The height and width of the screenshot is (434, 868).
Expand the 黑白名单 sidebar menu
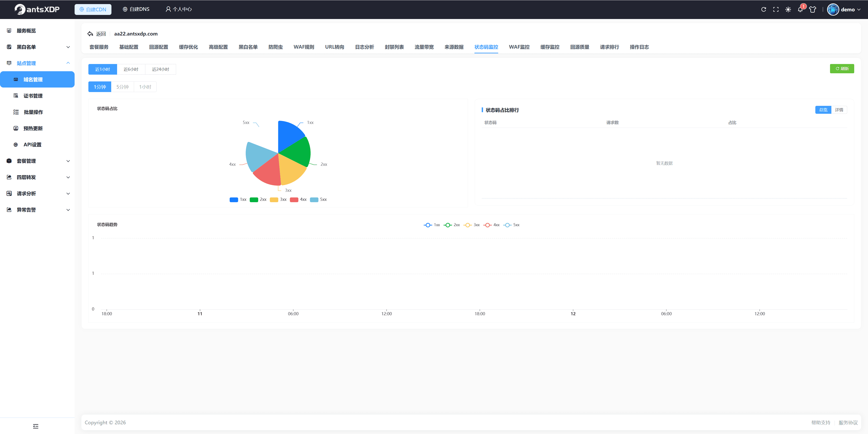(x=37, y=47)
